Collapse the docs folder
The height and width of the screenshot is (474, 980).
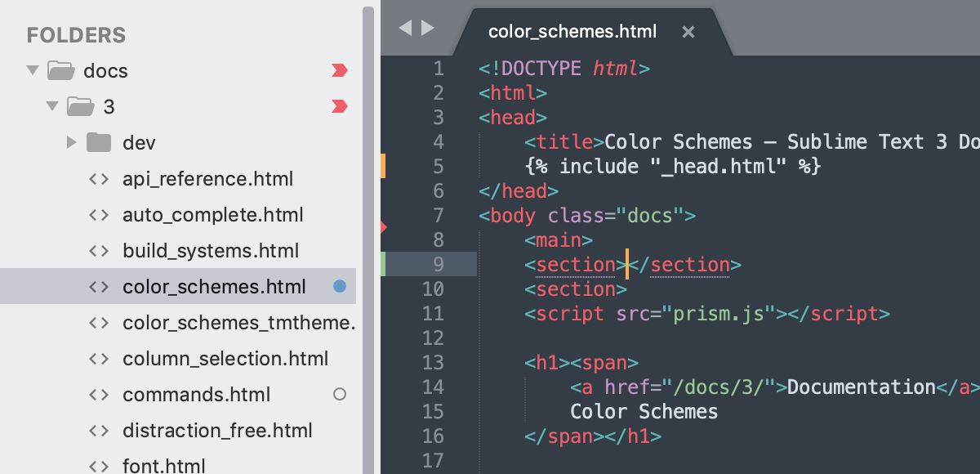pyautogui.click(x=32, y=70)
